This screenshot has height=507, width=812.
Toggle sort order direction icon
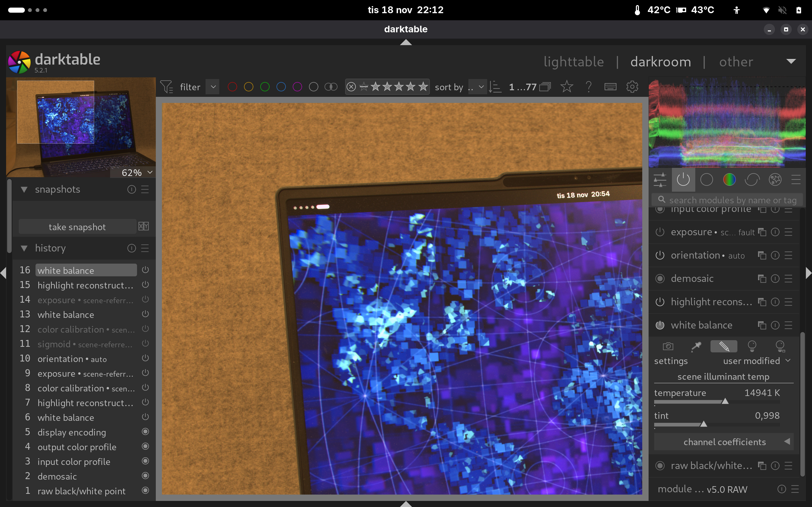click(x=495, y=87)
